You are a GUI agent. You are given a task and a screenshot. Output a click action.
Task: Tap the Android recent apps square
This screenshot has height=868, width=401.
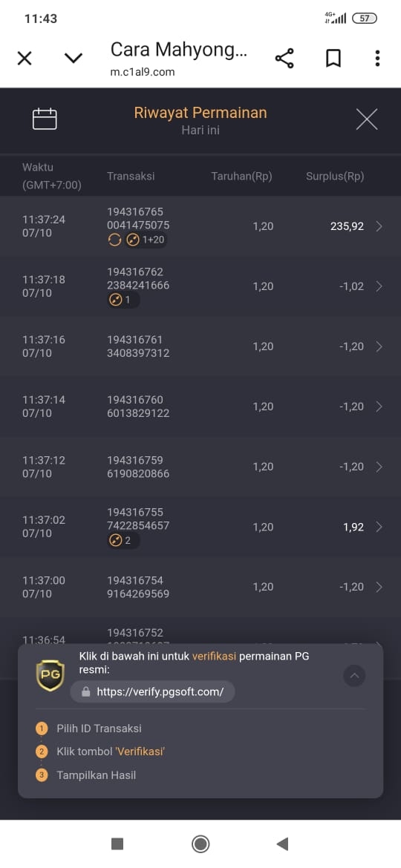click(x=117, y=844)
